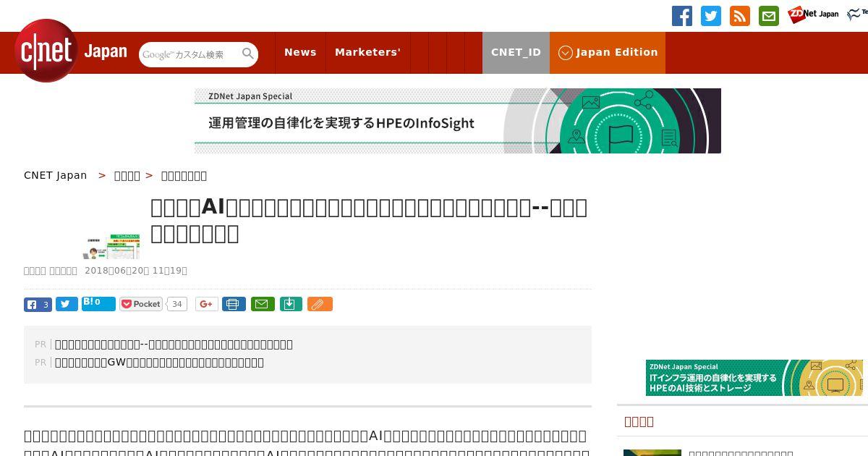Share the article on Google+
Viewport: 868px width, 456px height.
coord(206,304)
